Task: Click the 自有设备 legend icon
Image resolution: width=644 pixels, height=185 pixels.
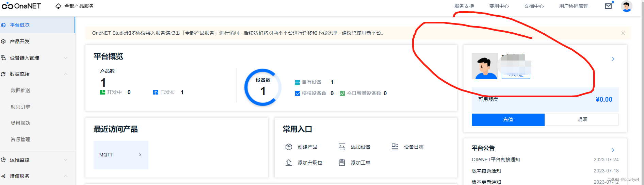Action: (x=297, y=82)
